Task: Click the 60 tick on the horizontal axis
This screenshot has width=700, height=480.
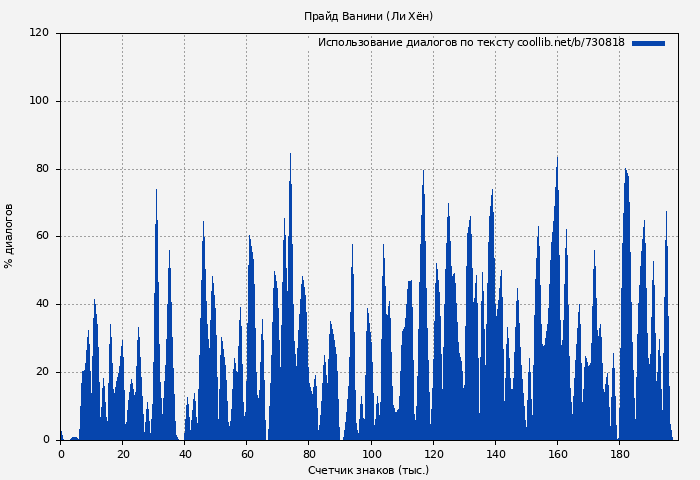Action: (x=247, y=453)
